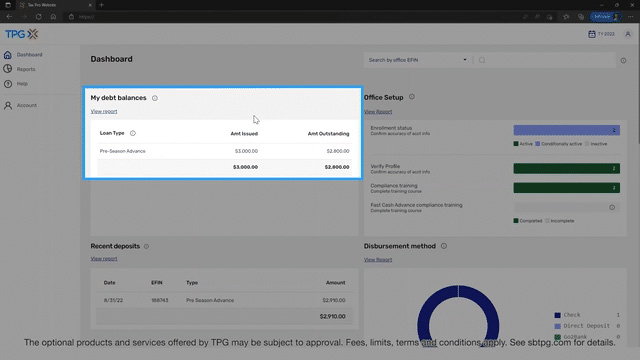This screenshot has height=360, width=640.
Task: Click the info icon beside Office Setup
Action: [x=412, y=97]
